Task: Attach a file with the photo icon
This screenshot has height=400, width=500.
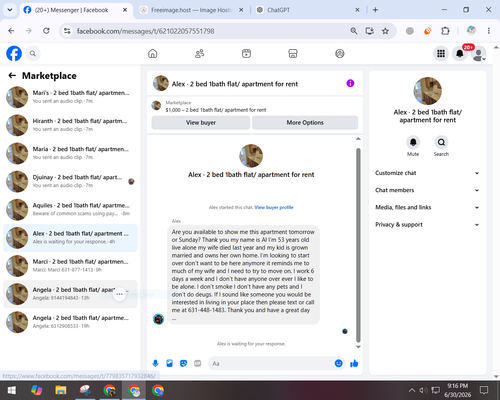Action: (x=169, y=363)
